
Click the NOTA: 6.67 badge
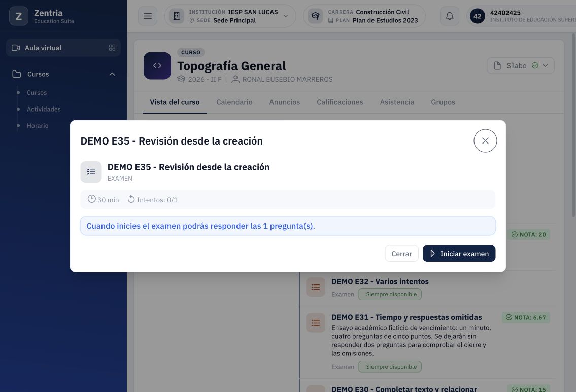526,317
